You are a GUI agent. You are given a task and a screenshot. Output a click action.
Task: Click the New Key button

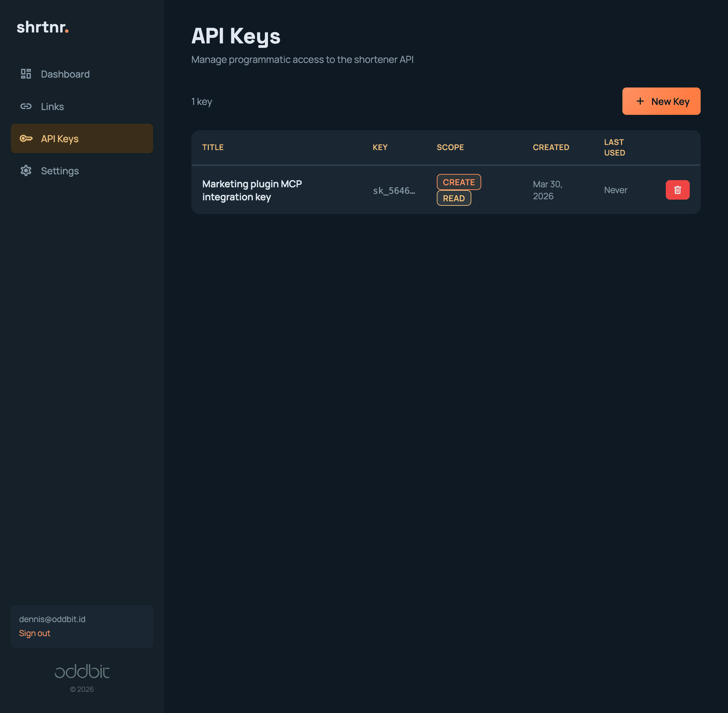pos(661,101)
